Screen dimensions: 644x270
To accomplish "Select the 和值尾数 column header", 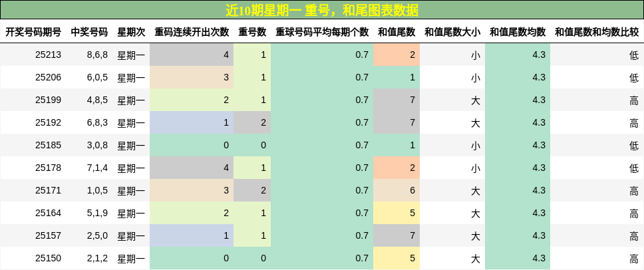I will tap(397, 33).
